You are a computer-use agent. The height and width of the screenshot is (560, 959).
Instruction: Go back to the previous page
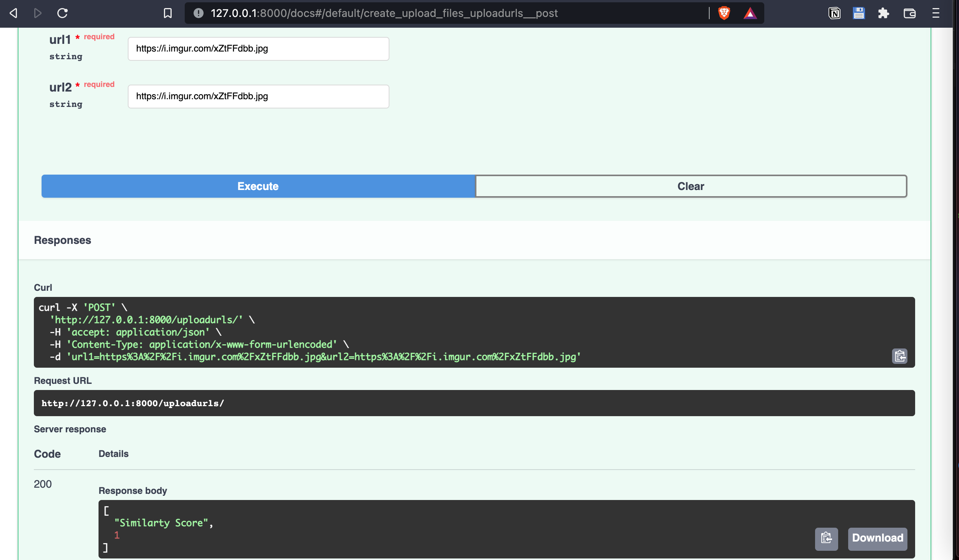[13, 13]
